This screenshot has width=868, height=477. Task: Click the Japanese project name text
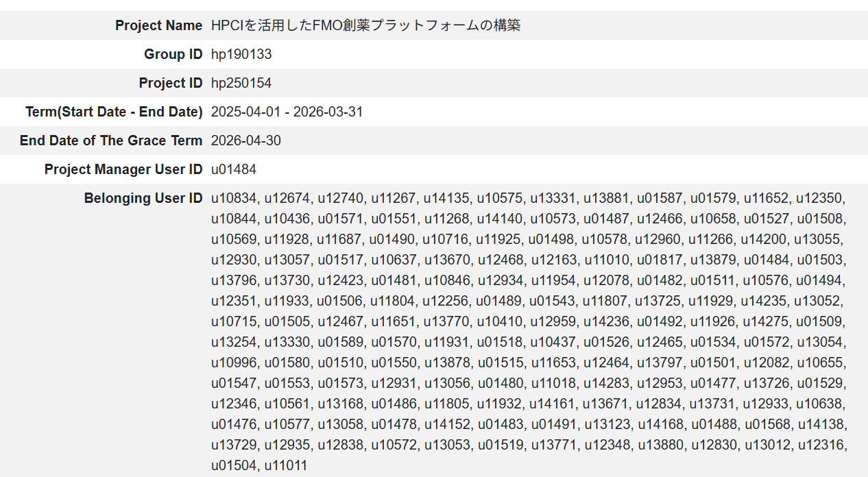pos(365,25)
